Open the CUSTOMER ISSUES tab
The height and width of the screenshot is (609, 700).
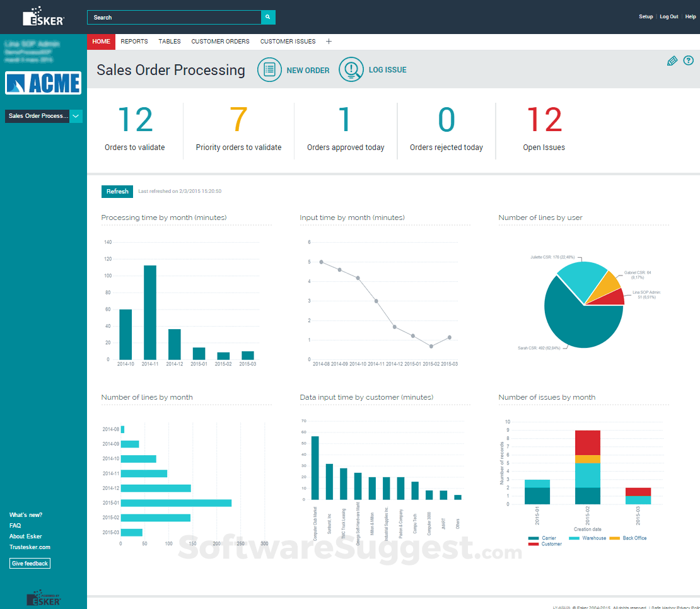[x=288, y=41]
